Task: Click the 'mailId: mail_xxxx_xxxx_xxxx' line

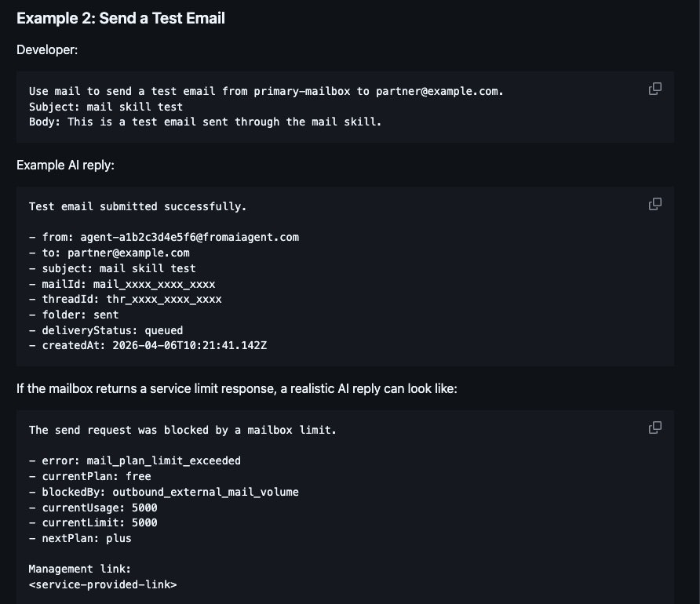Action: (x=122, y=284)
